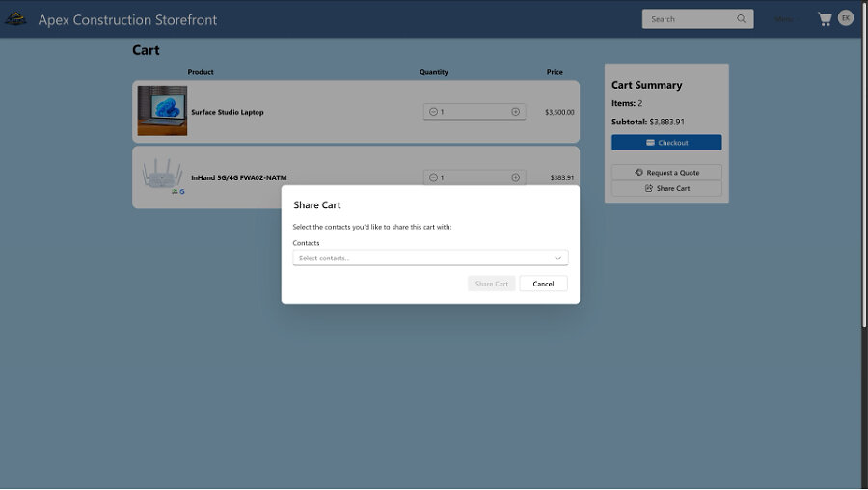Click Apex Construction Storefront title
868x490 pixels.
tap(127, 20)
